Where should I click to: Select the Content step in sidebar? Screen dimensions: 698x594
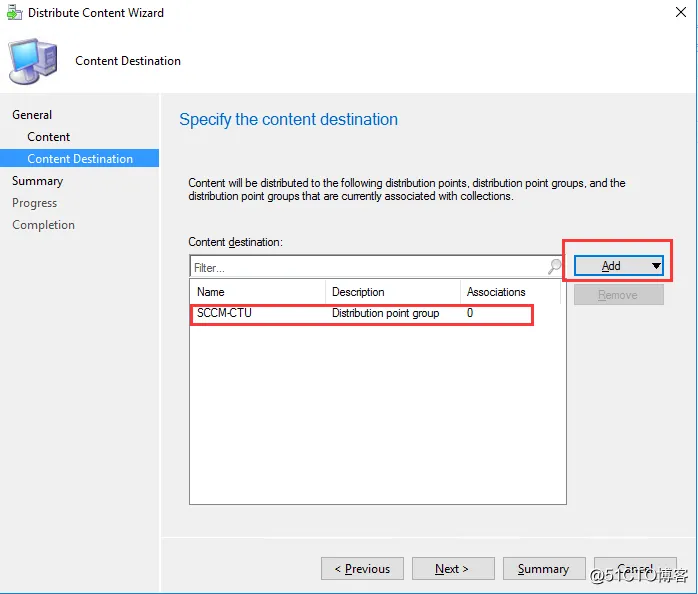[49, 137]
